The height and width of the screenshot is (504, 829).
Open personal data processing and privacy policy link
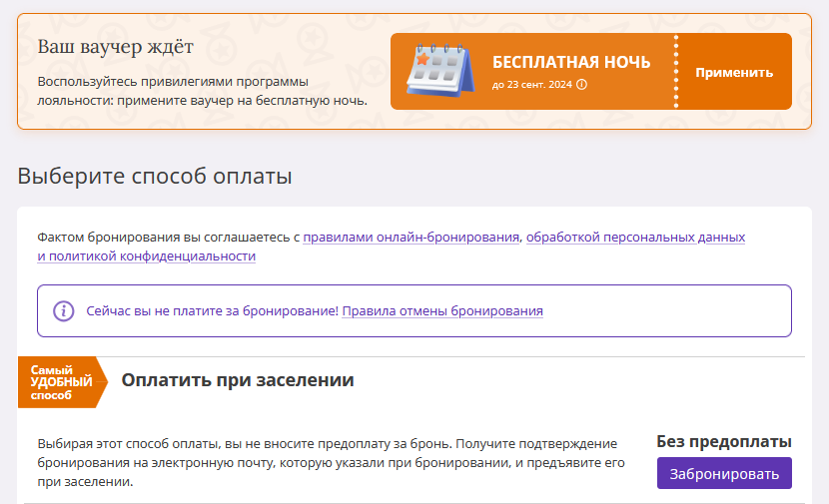tap(635, 238)
